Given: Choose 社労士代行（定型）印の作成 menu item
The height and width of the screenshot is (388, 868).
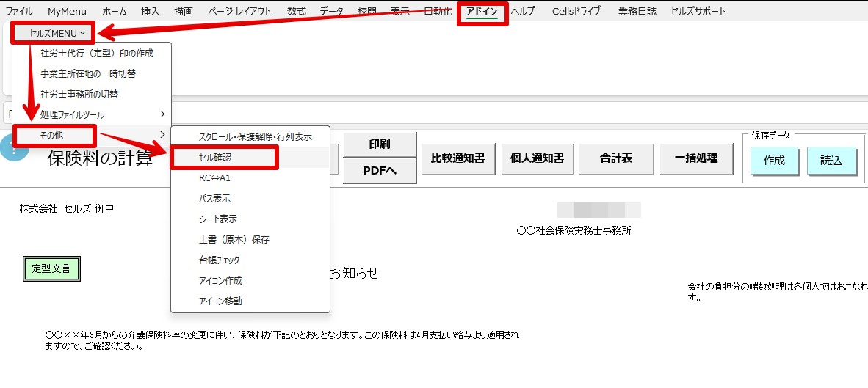Looking at the screenshot, I should coord(96,53).
